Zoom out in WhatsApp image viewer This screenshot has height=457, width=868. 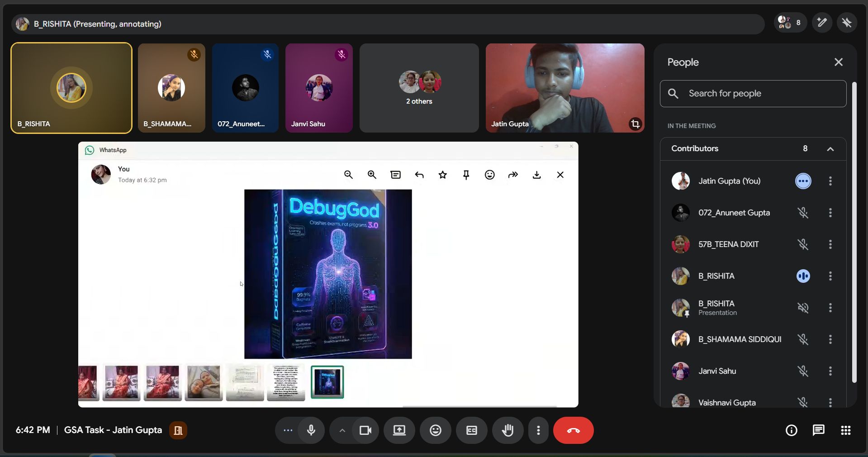pyautogui.click(x=348, y=175)
